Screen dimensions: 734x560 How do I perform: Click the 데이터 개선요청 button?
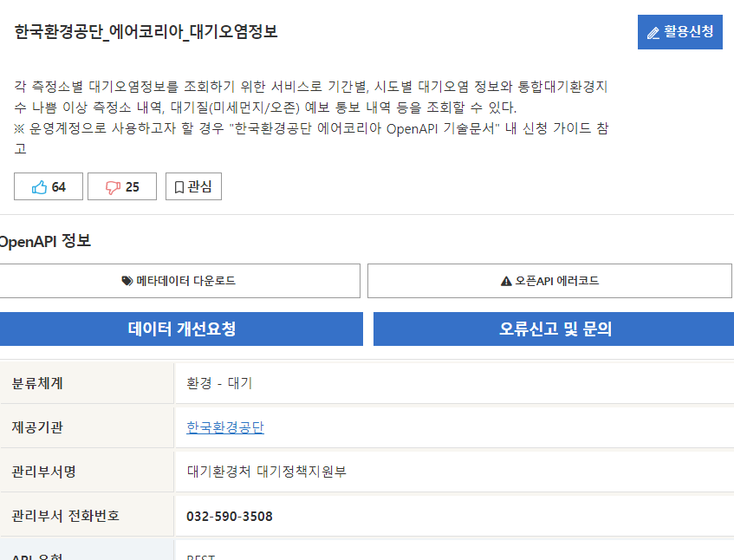coord(181,329)
